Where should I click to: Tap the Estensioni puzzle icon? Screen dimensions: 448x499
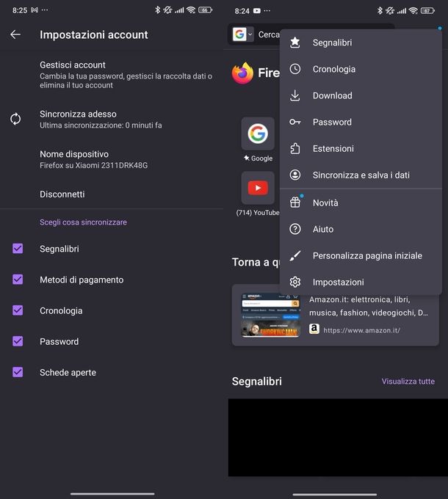(x=295, y=148)
